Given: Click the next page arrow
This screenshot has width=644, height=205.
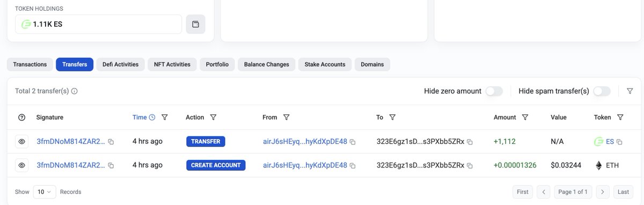Looking at the screenshot, I should 603,192.
